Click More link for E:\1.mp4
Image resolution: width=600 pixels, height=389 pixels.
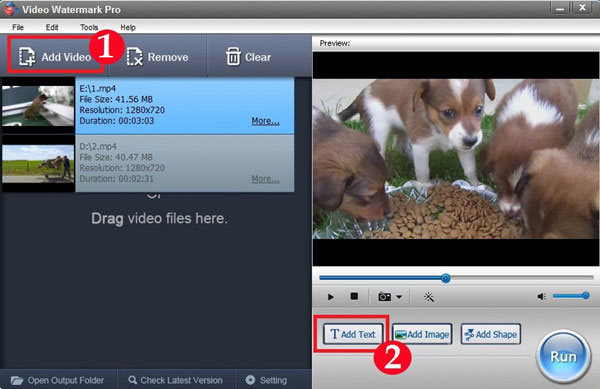(265, 121)
